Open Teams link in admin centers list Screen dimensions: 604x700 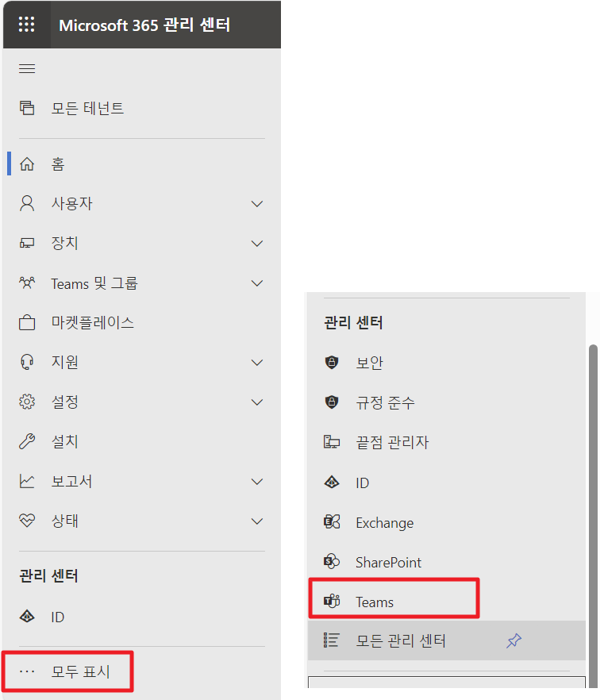[375, 602]
